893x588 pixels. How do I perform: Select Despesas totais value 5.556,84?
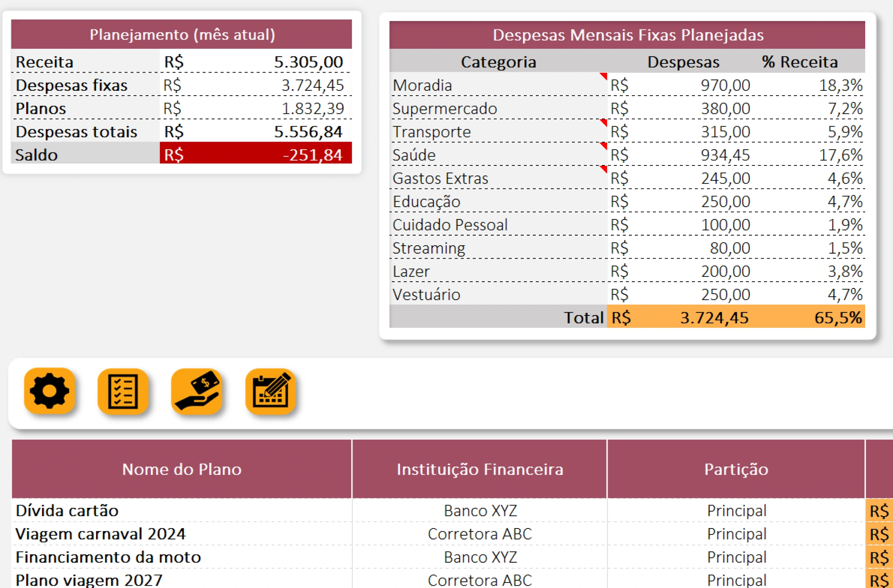[308, 131]
